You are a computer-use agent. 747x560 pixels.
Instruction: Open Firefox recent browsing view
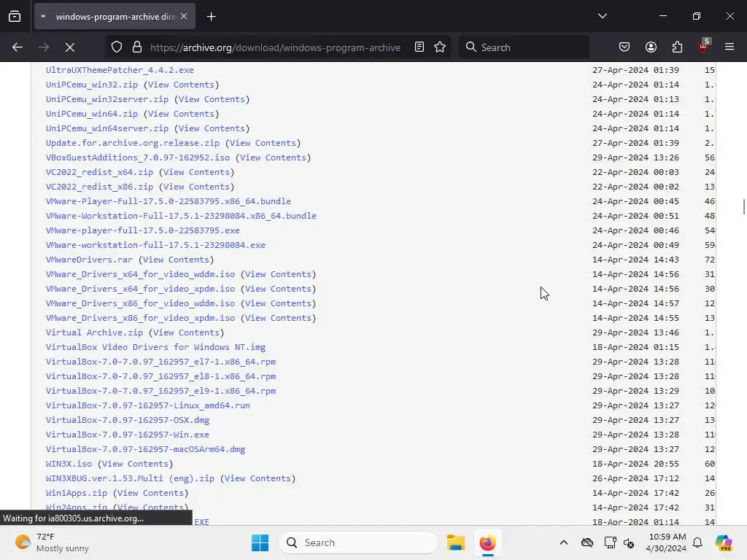pos(15,16)
